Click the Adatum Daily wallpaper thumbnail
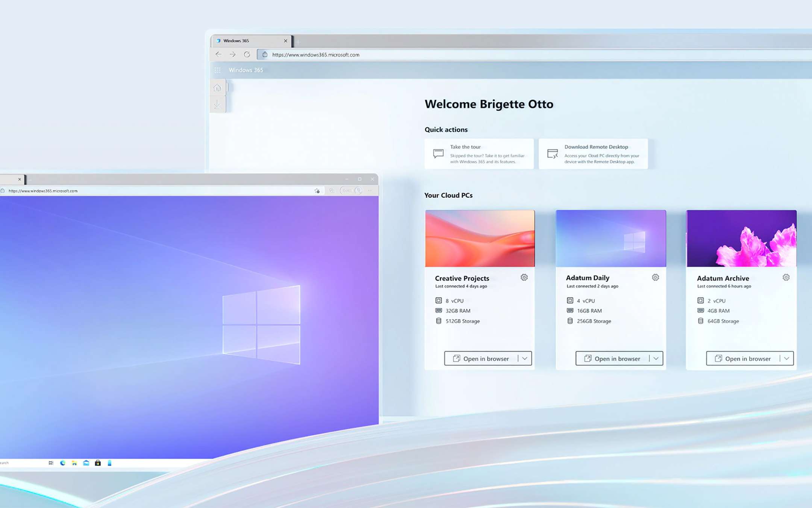Viewport: 812px width, 508px height. (611, 239)
